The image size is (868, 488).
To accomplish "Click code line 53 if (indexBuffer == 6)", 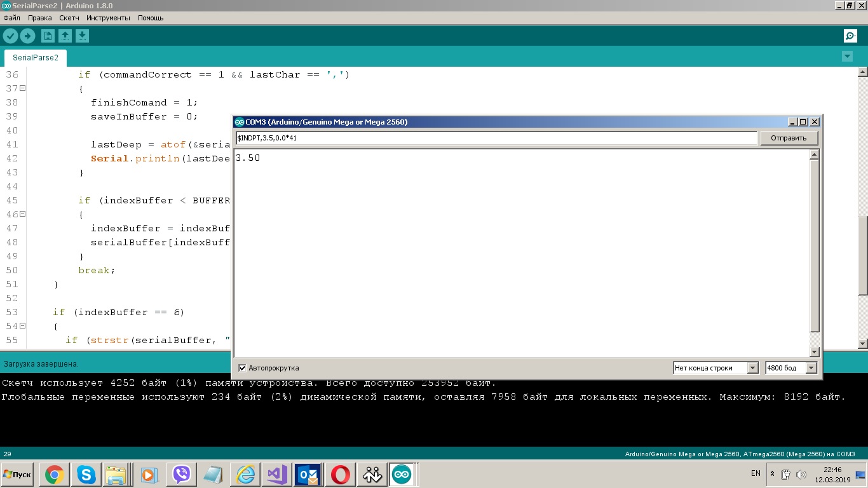I will point(118,312).
